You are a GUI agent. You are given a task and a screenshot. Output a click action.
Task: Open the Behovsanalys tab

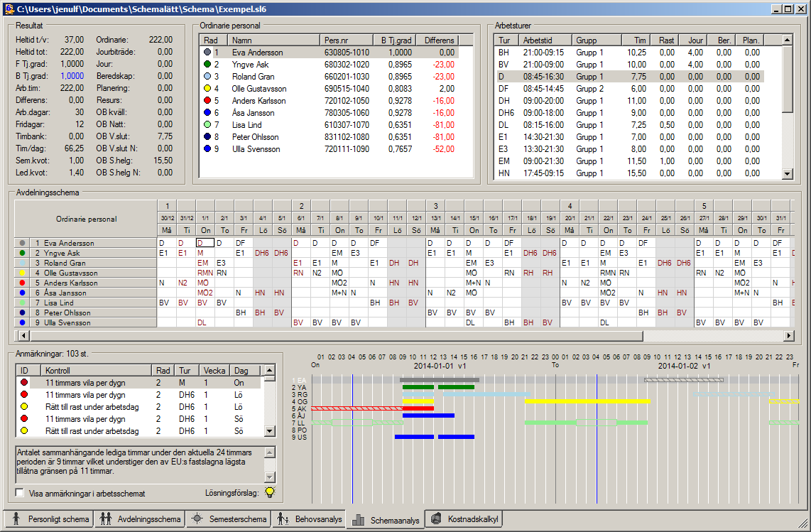click(x=309, y=519)
